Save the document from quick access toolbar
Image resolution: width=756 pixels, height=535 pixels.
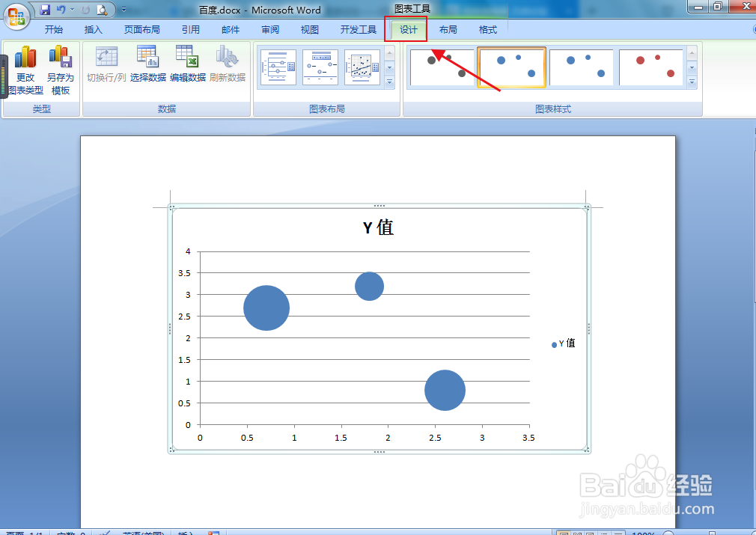coord(45,9)
